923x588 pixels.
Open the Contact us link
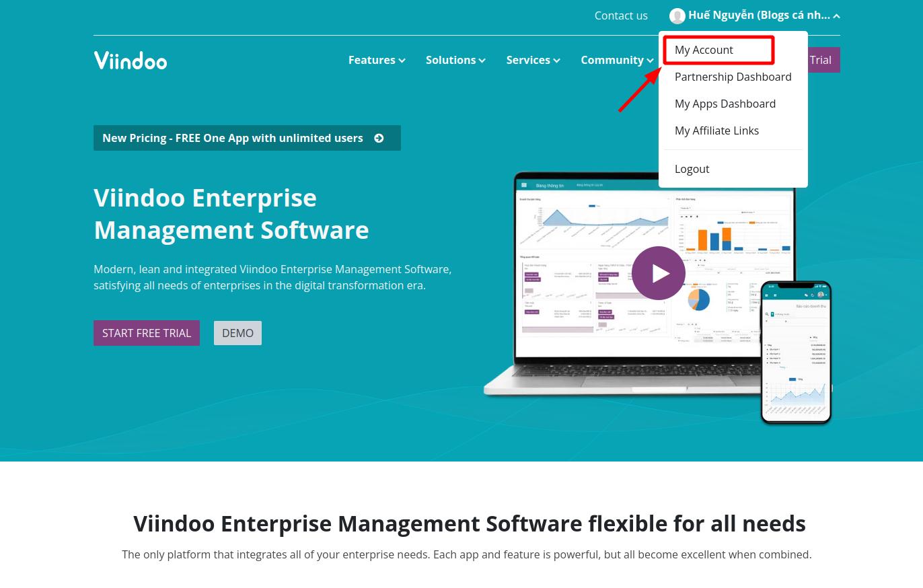(620, 15)
